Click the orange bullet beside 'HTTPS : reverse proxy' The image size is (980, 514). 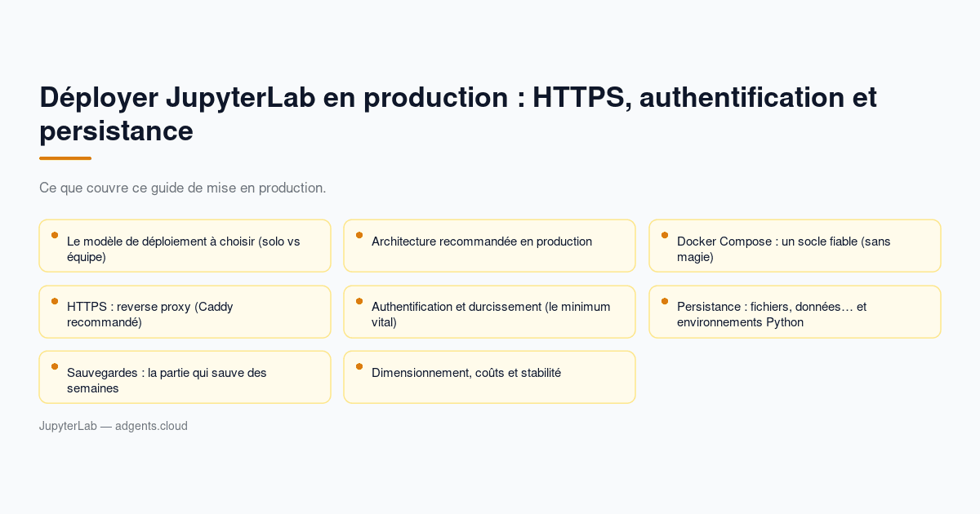click(x=55, y=301)
